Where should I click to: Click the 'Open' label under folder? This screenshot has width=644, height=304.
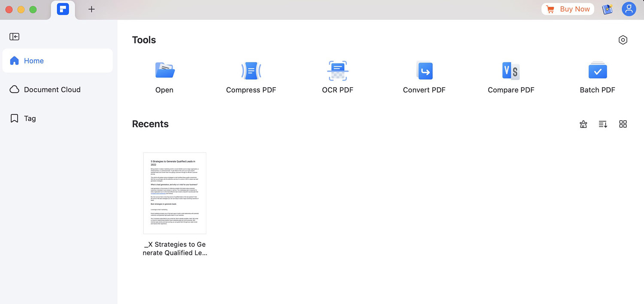164,90
